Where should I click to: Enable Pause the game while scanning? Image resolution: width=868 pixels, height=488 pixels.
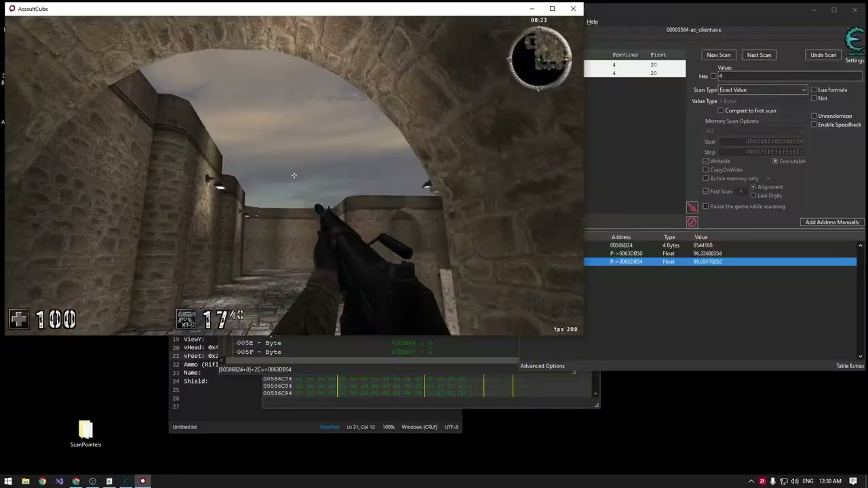point(706,207)
